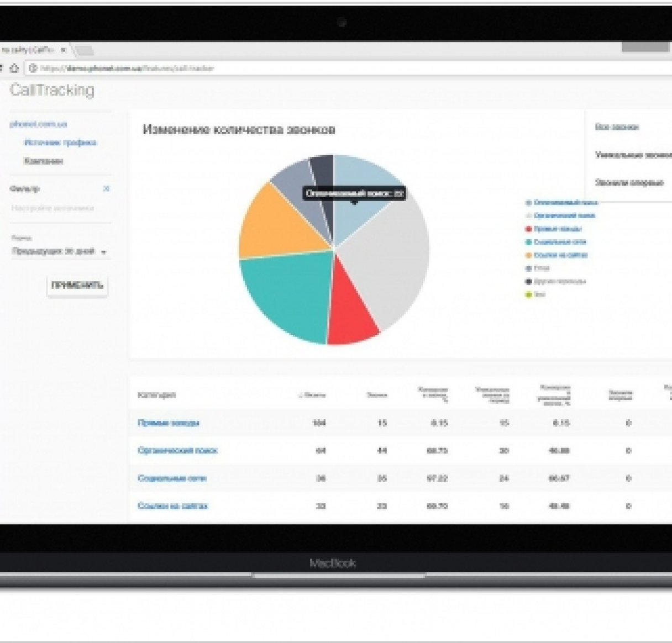Click the red legend dot for direct visits
Viewport: 672px width, 643px height.
pyautogui.click(x=528, y=229)
